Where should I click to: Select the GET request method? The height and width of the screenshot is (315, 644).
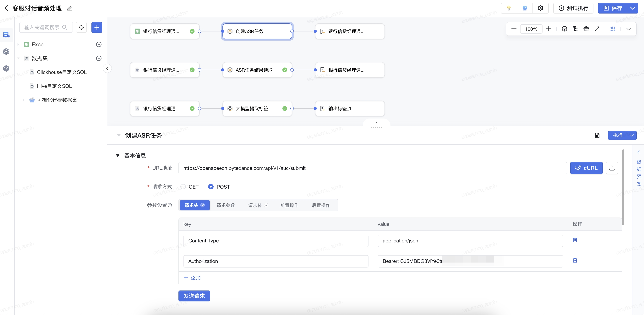click(183, 187)
